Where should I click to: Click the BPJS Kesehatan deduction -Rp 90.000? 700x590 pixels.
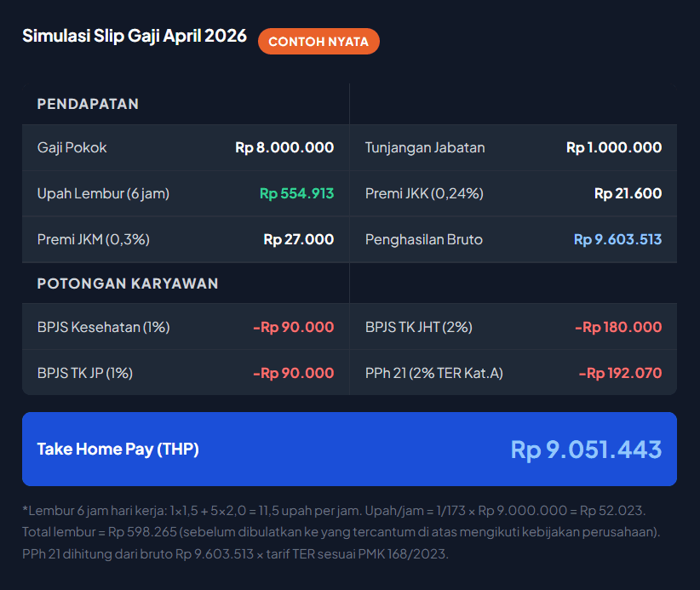293,327
